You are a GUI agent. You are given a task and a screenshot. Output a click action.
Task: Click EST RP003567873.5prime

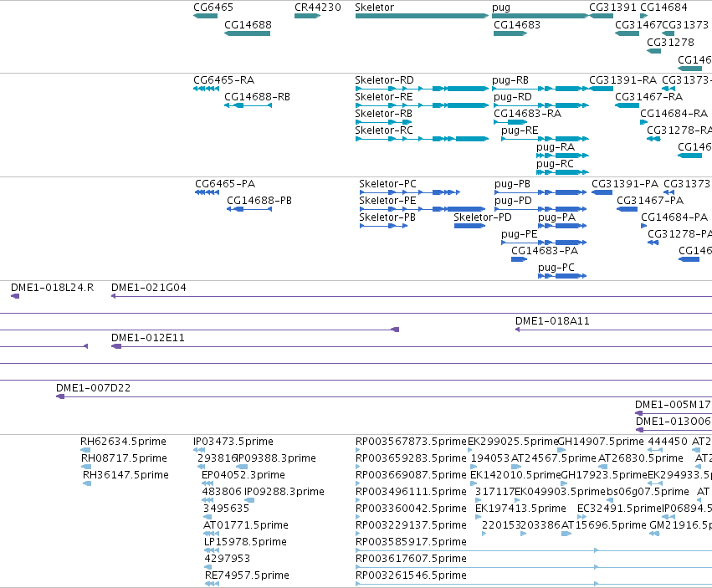358,450
